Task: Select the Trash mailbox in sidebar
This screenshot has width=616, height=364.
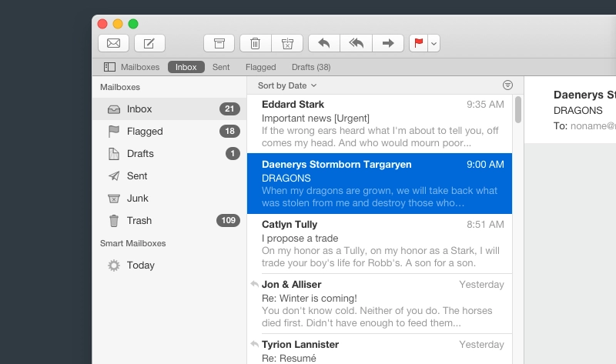Action: click(x=139, y=221)
